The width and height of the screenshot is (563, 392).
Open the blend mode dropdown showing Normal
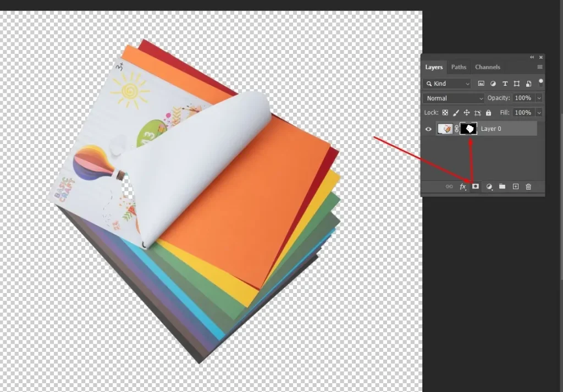click(453, 98)
